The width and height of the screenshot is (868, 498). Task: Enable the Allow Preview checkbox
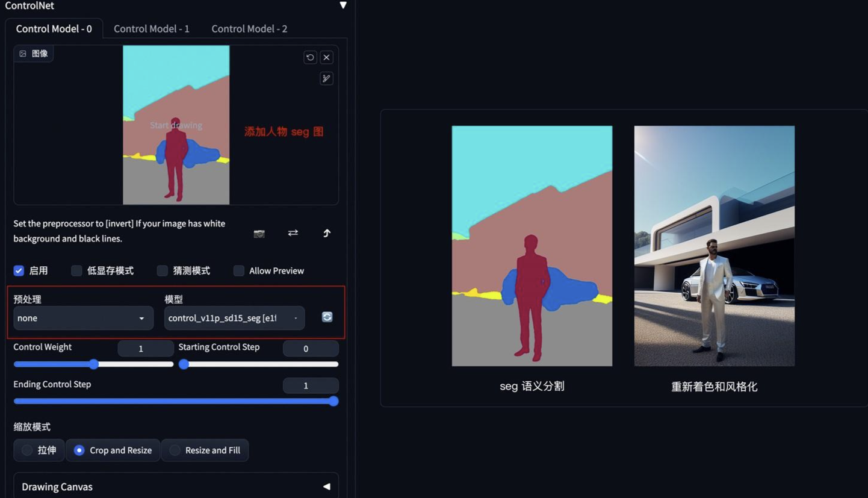(239, 270)
